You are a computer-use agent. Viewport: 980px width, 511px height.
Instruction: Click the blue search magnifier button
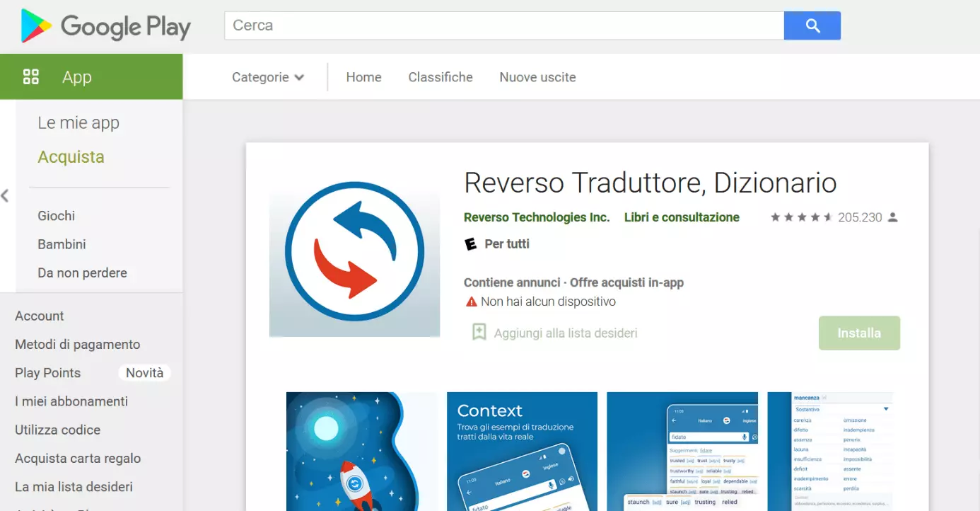[x=812, y=25]
